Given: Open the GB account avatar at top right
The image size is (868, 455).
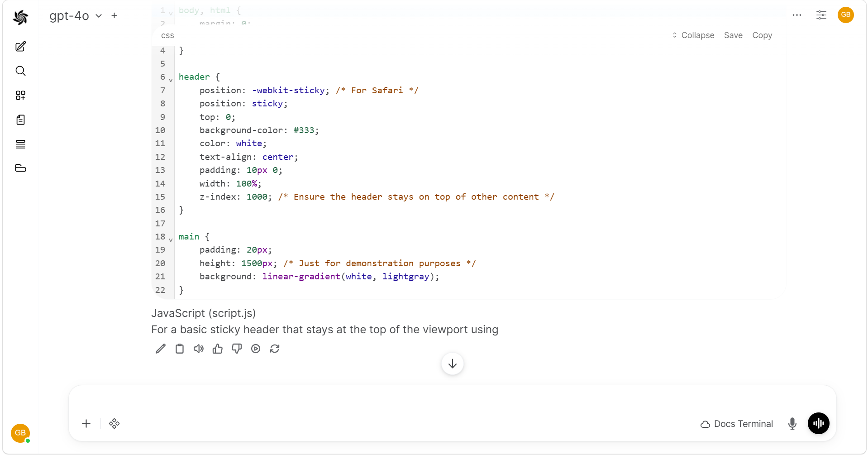Looking at the screenshot, I should tap(845, 15).
